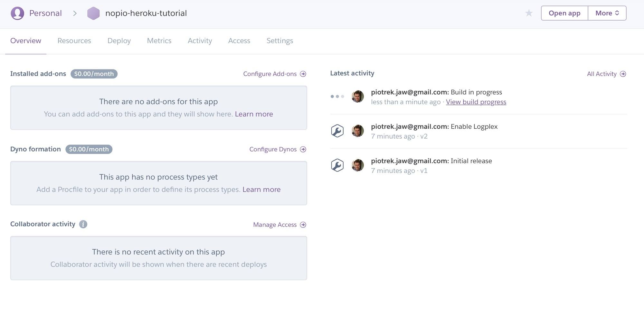The width and height of the screenshot is (644, 334).
Task: Open the More dropdown menu
Action: point(607,13)
